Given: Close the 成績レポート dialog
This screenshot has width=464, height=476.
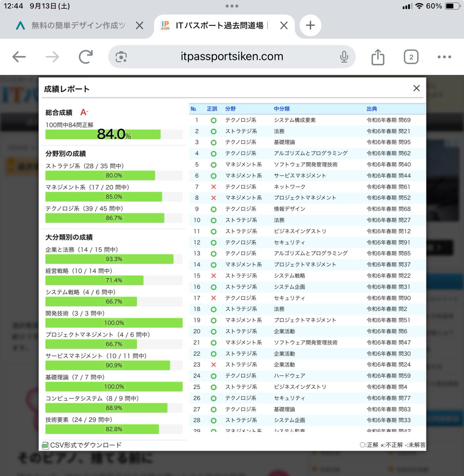Looking at the screenshot, I should tap(416, 88).
